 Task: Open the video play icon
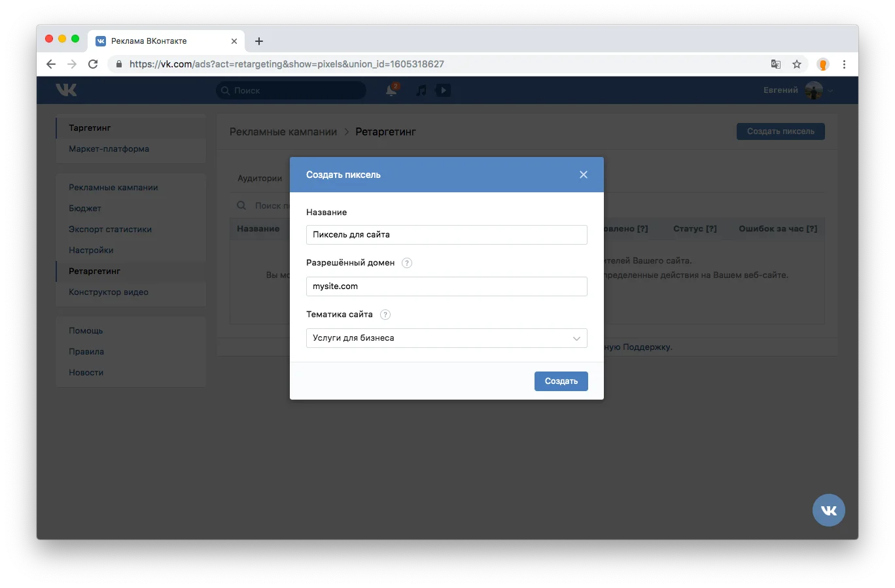point(443,90)
